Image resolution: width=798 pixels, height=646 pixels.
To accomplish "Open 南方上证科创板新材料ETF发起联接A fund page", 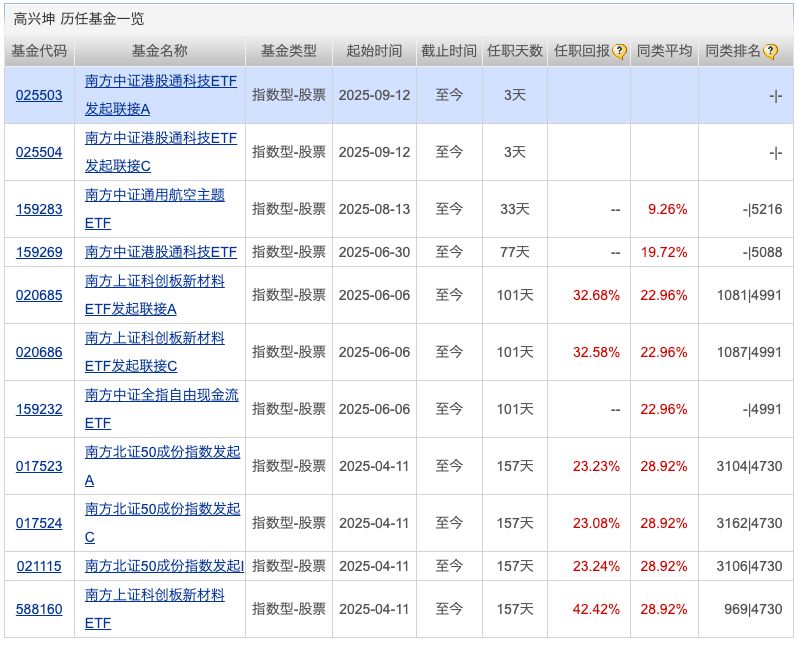I will click(155, 295).
